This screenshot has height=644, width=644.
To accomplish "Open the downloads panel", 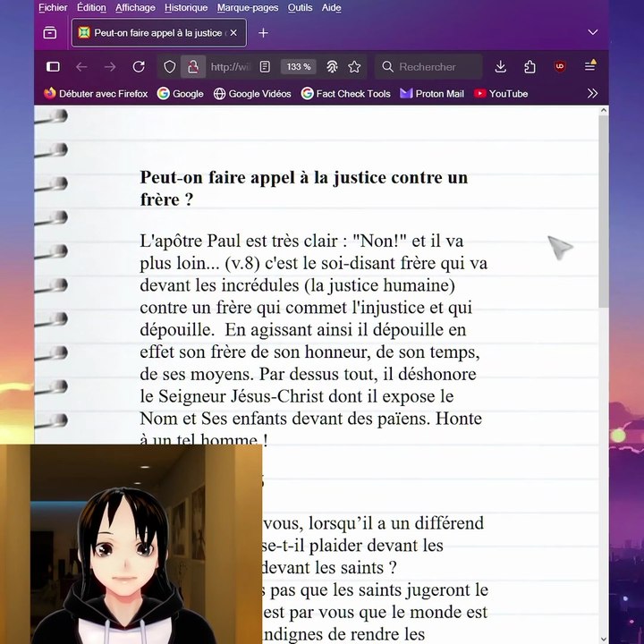I will 500,66.
